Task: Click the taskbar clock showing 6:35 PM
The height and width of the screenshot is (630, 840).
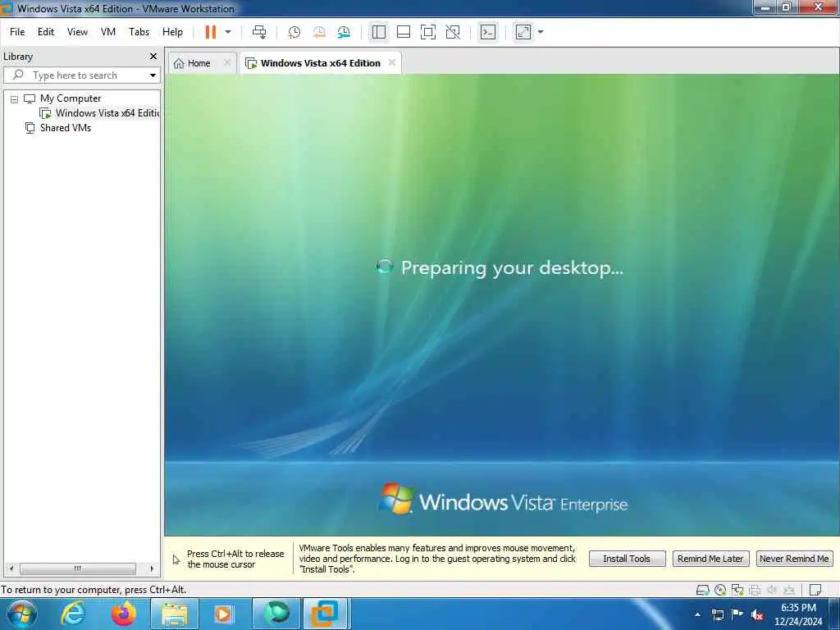Action: [x=798, y=614]
